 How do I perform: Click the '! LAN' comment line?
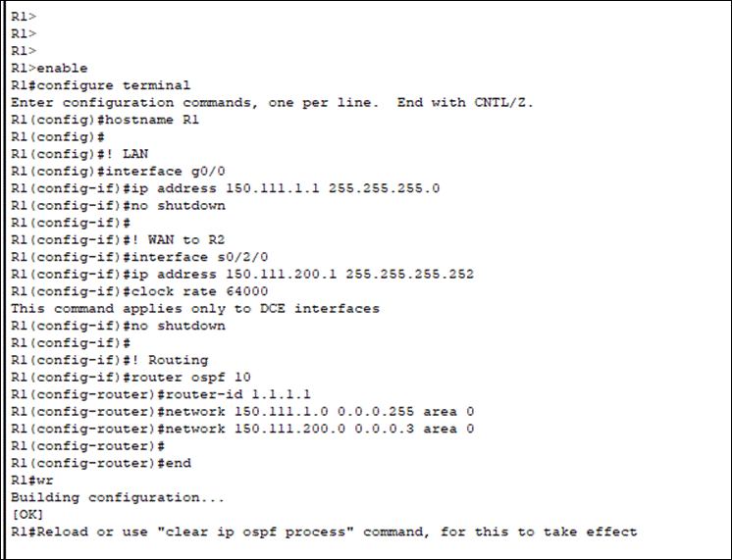[79, 154]
